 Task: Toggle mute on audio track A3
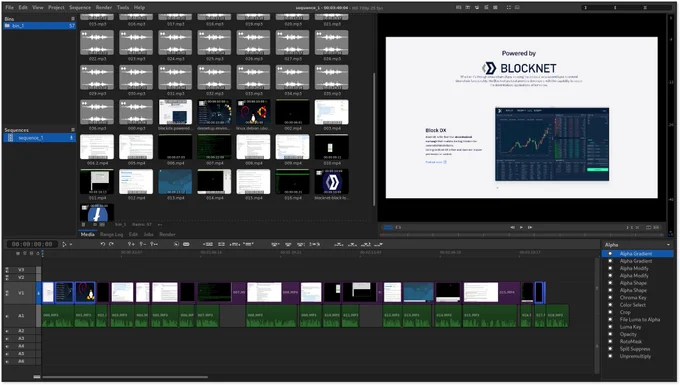tap(7, 339)
